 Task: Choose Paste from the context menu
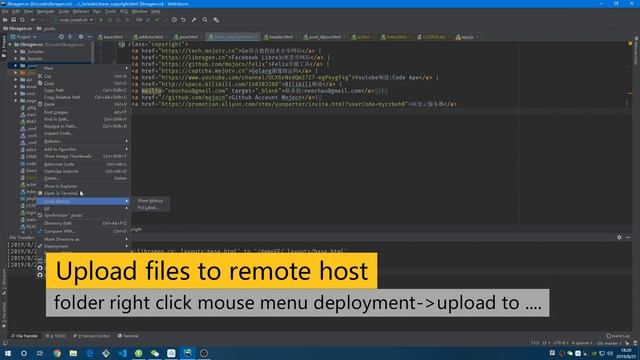(83, 104)
